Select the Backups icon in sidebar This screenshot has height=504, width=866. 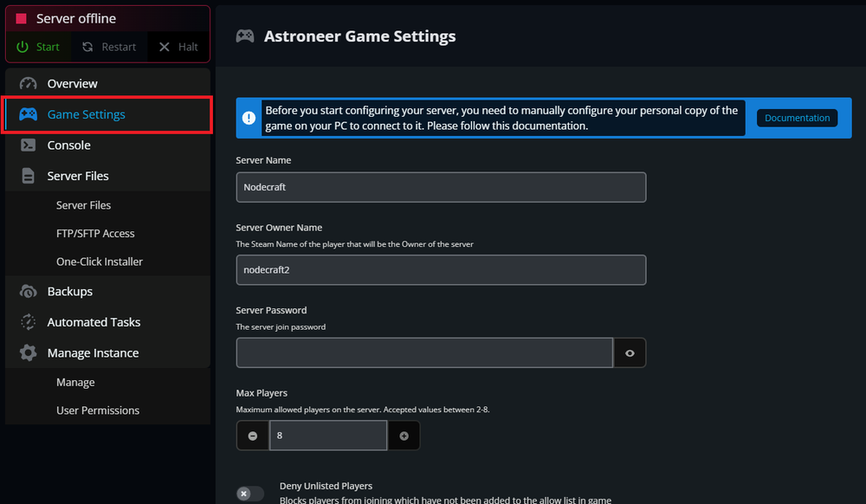pos(29,291)
